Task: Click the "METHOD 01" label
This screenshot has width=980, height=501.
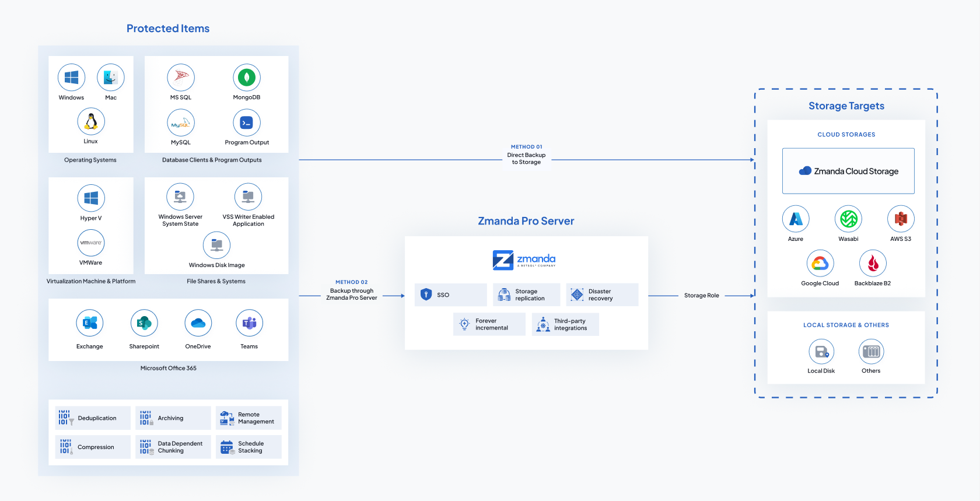Action: click(x=527, y=147)
